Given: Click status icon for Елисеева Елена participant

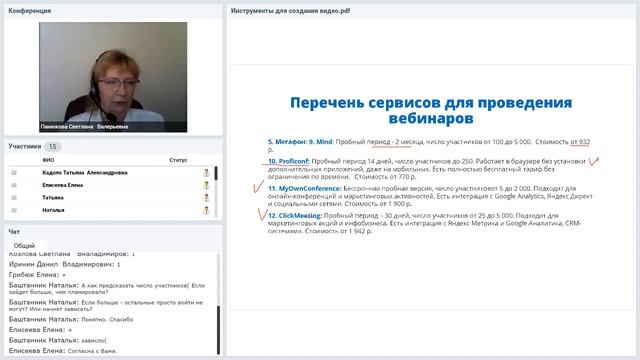Looking at the screenshot, I should 206,185.
